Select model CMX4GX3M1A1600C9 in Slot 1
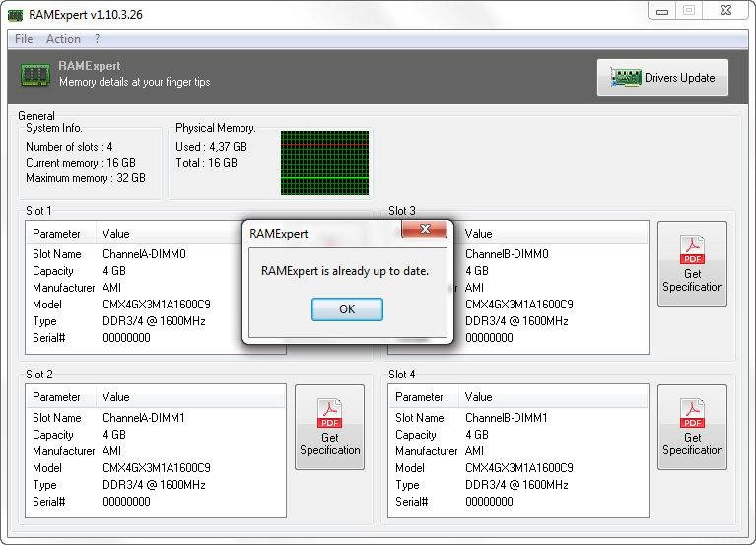This screenshot has width=756, height=545. coord(157,305)
